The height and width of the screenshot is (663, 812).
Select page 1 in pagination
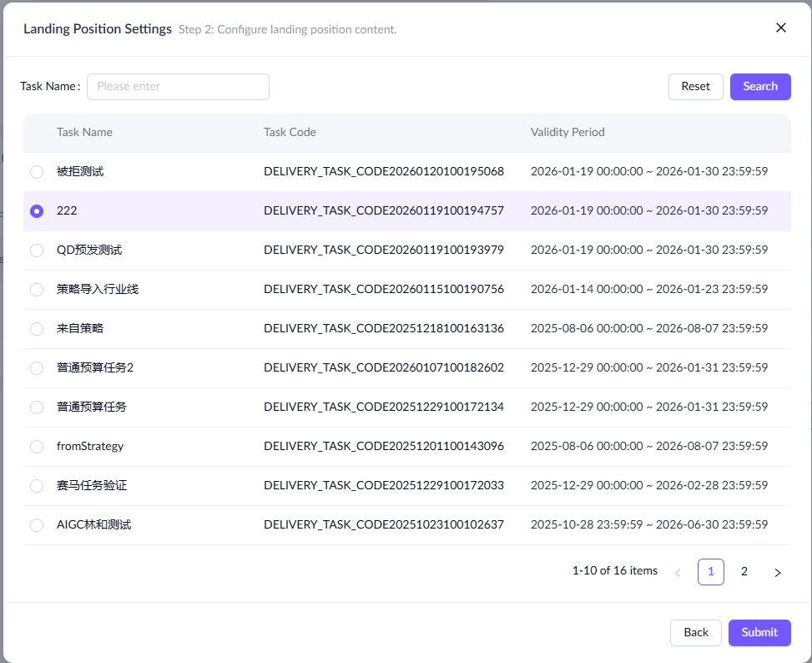(711, 572)
